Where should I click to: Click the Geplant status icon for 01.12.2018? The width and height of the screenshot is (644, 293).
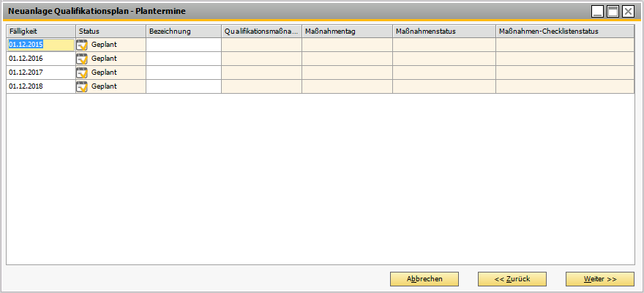click(82, 86)
